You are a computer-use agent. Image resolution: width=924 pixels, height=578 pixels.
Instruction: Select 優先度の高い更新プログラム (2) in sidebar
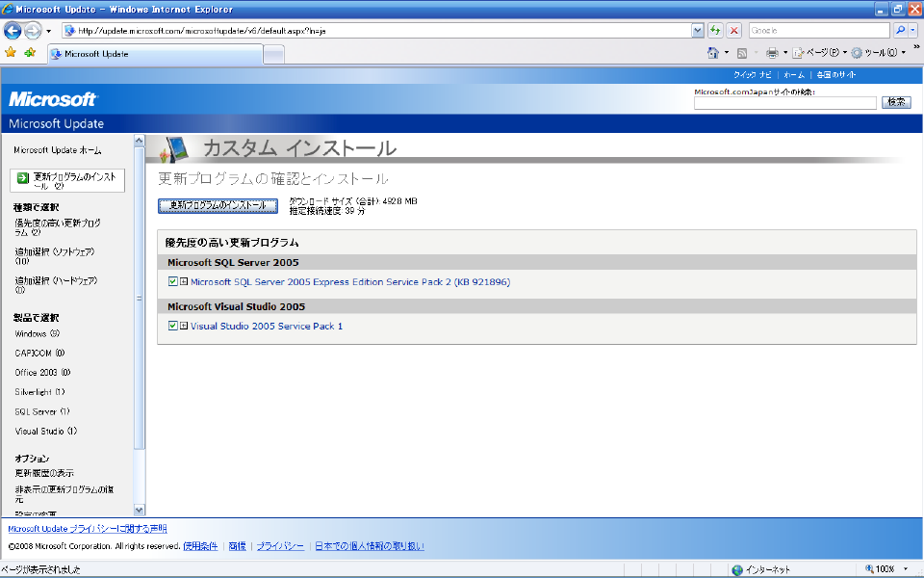click(x=58, y=227)
